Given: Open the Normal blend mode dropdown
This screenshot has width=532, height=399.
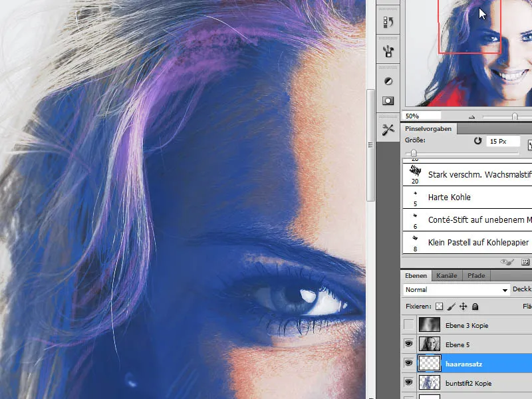Looking at the screenshot, I should [456, 290].
